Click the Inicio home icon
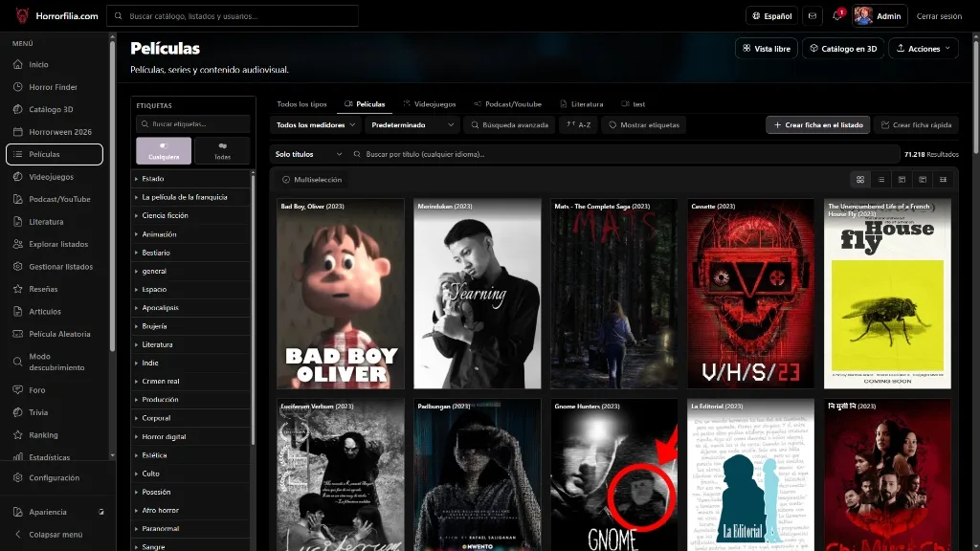This screenshot has height=551, width=980. (x=17, y=64)
